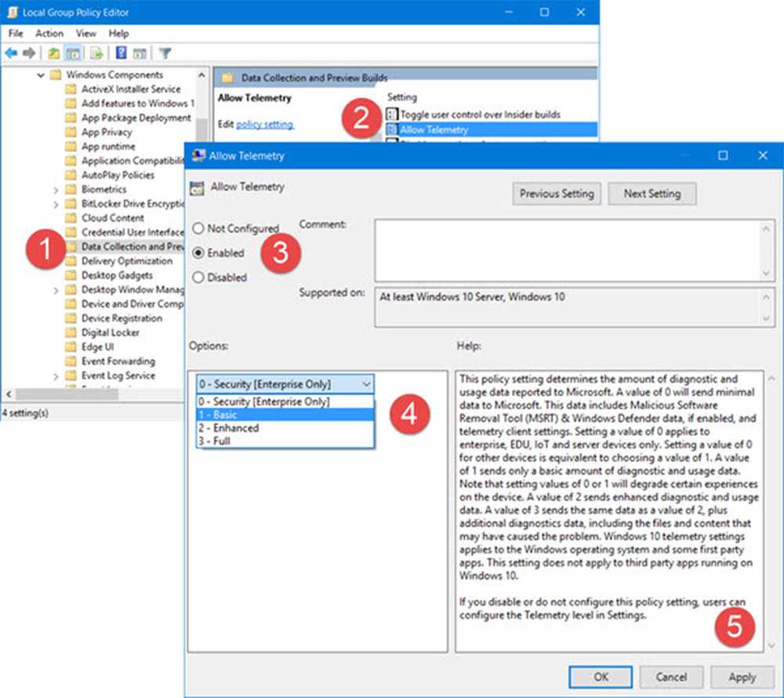Click the Desktop Gadgets folder icon

tap(71, 275)
